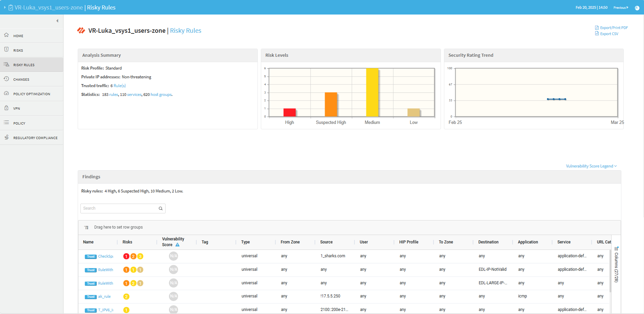Select Policy Optimization menu item

point(32,94)
